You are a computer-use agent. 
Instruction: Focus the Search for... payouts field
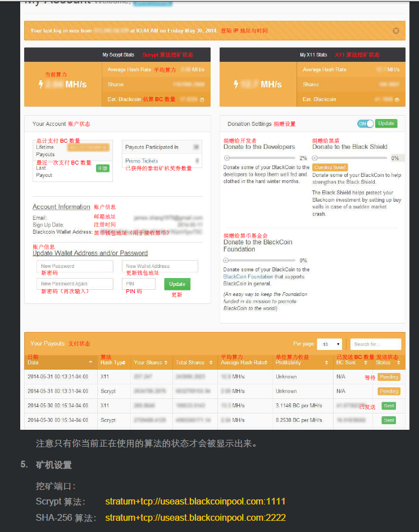coord(376,344)
